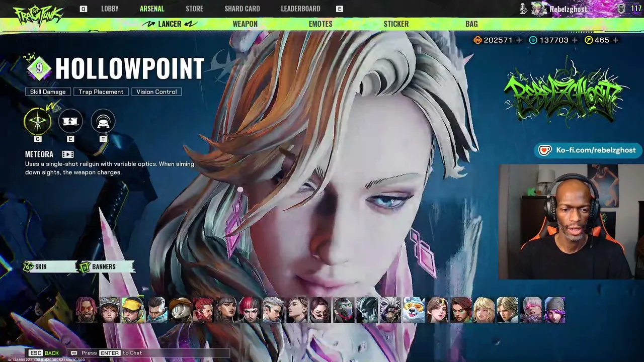644x362 pixels.
Task: Open the Leaderboard tab
Action: [x=300, y=9]
